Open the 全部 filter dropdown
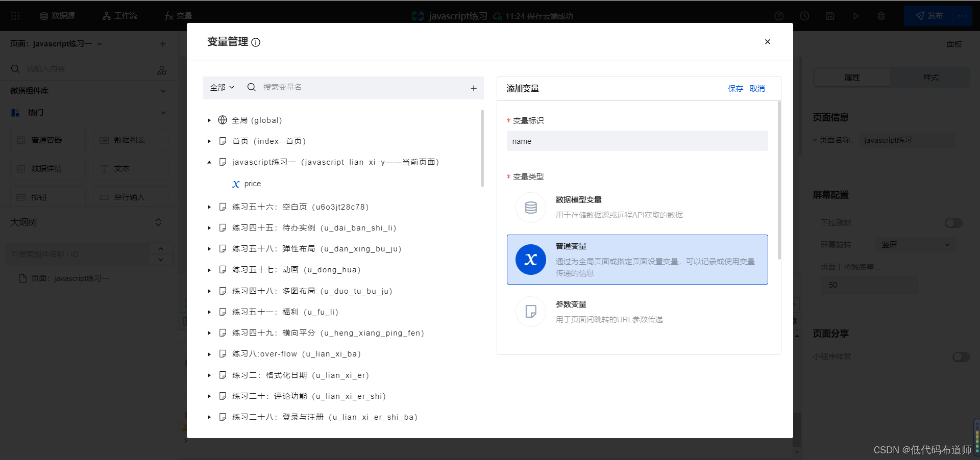Image resolution: width=980 pixels, height=460 pixels. tap(222, 88)
